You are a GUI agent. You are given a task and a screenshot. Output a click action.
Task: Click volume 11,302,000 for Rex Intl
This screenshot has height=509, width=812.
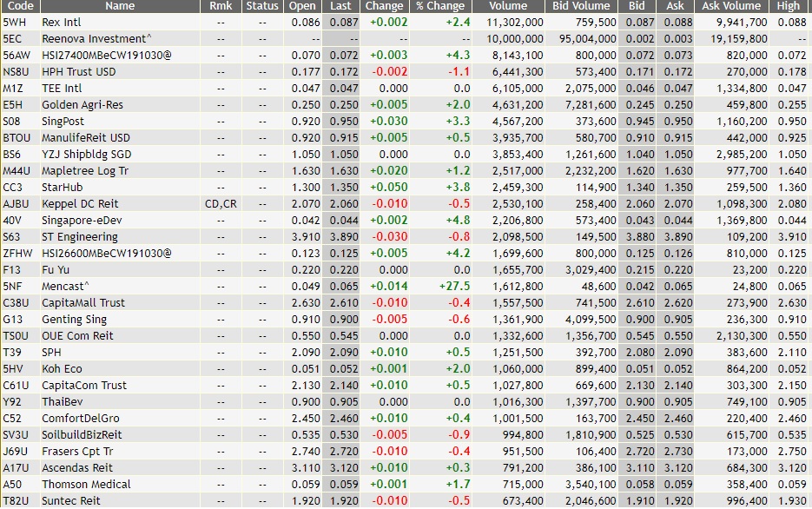515,23
